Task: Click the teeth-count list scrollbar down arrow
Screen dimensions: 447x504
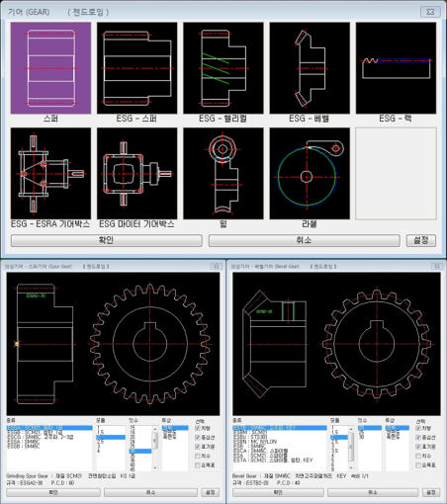Action: point(155,467)
